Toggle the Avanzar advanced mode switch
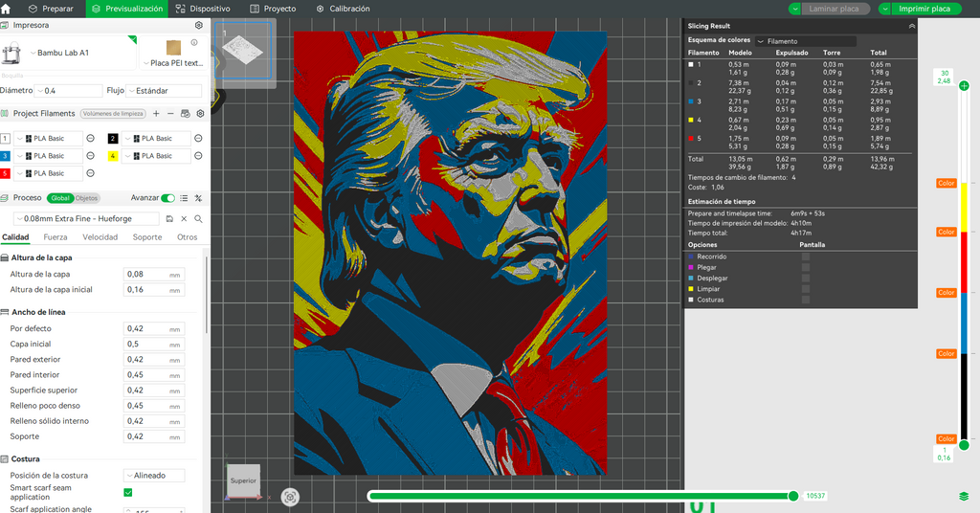This screenshot has width=980, height=513. click(168, 198)
